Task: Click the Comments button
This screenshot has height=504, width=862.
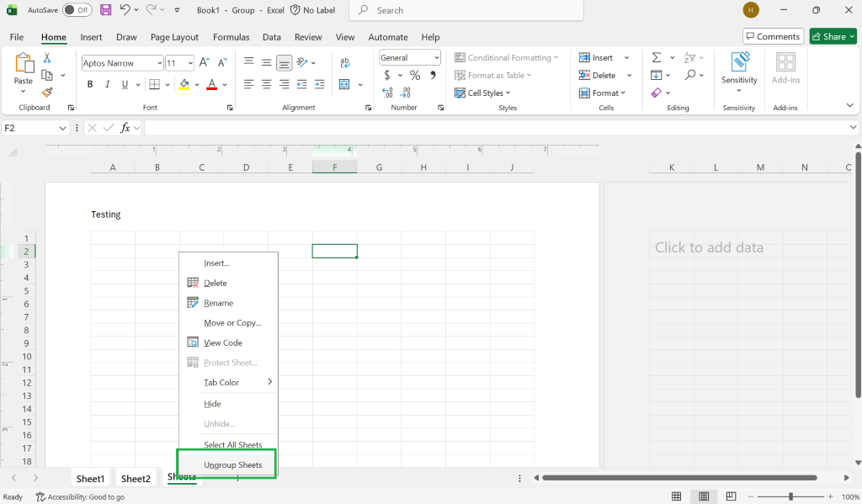Action: [773, 36]
